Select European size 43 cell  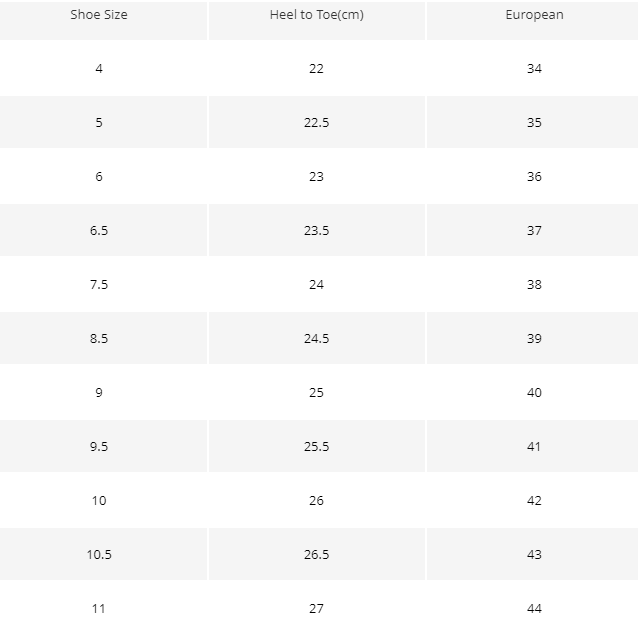pyautogui.click(x=534, y=554)
